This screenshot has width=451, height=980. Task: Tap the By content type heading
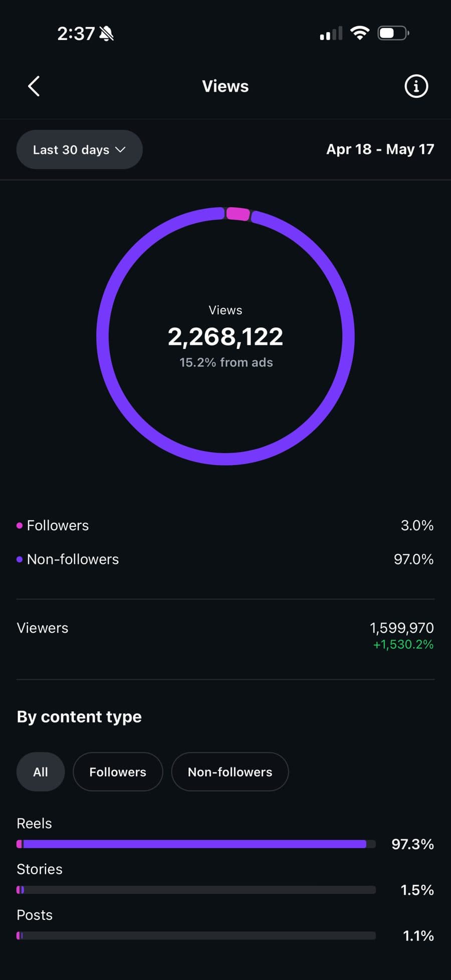79,717
